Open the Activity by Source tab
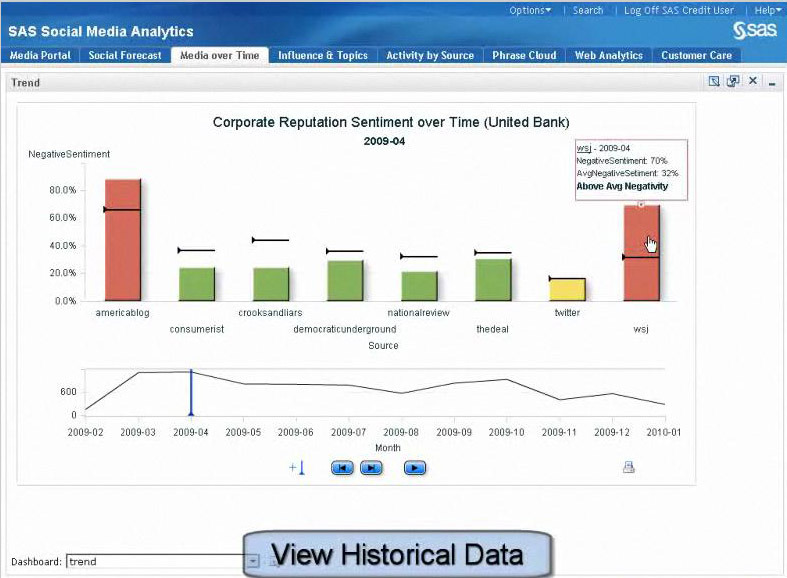 click(430, 55)
